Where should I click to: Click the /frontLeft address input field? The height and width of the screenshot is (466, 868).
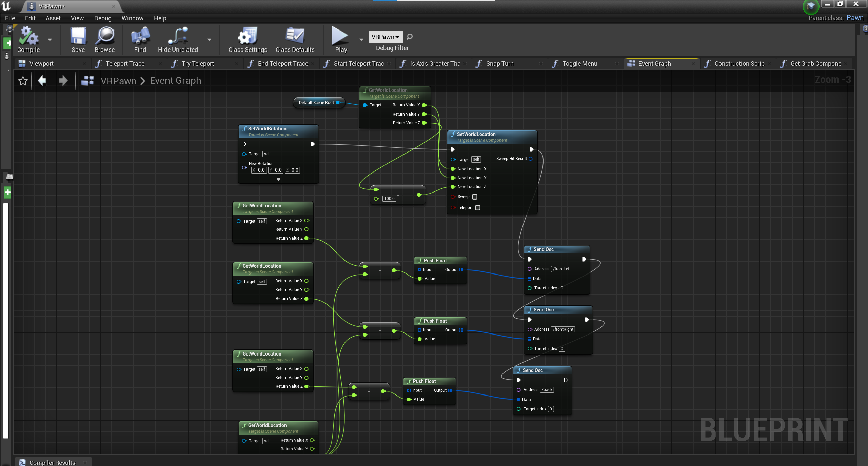click(562, 269)
